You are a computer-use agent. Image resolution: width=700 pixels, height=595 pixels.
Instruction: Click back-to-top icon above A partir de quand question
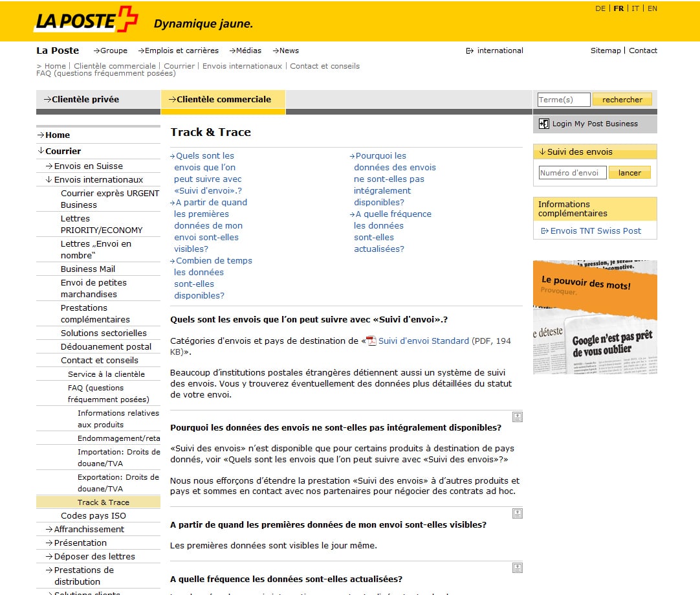[518, 513]
